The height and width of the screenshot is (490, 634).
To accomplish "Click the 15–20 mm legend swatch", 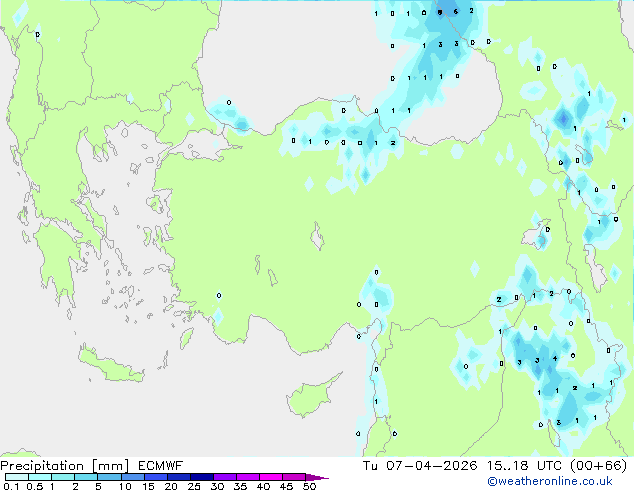I will click(x=156, y=477).
